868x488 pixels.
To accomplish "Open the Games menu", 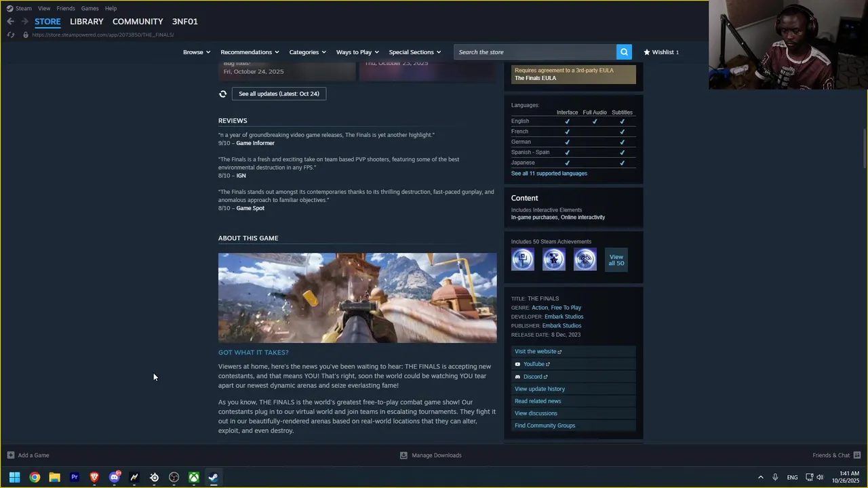I will [x=90, y=8].
